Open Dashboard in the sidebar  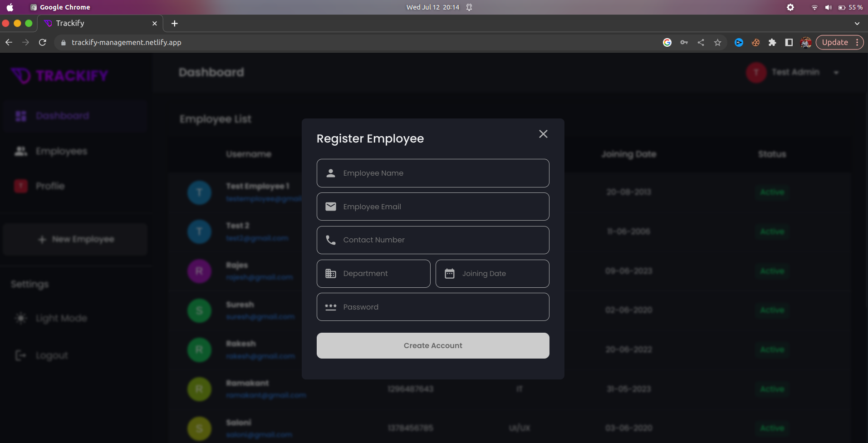coord(75,116)
